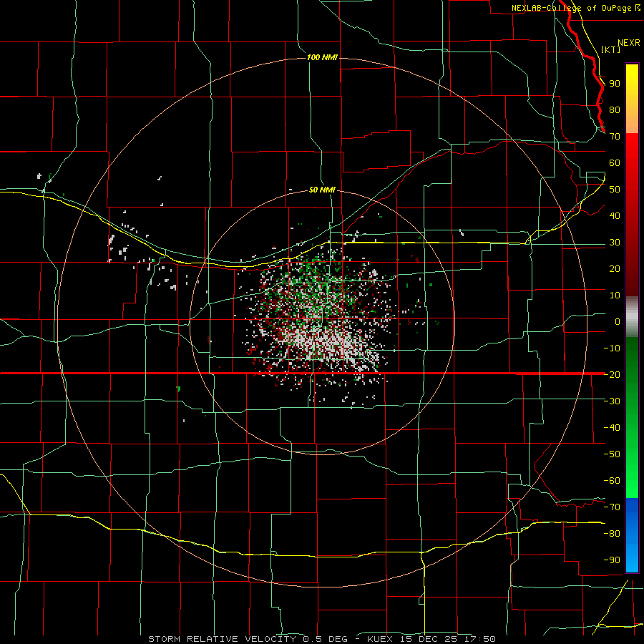Click the 60 value on velocity scale
This screenshot has height=644, width=644.
pos(615,163)
